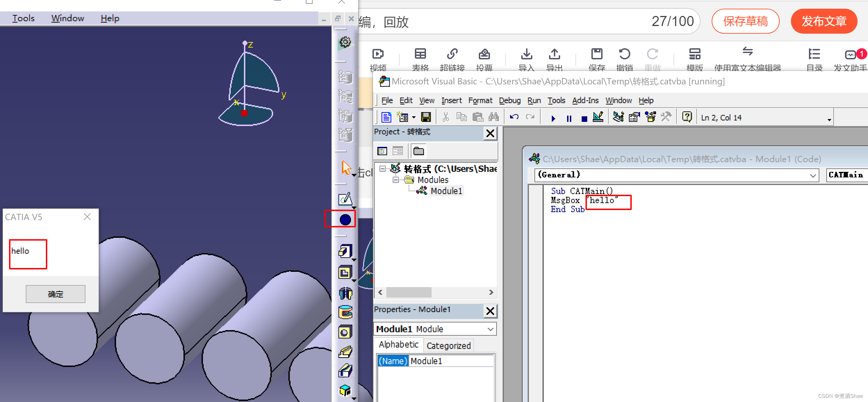Collapse the 转格式 project tree node
This screenshot has width=868, height=402.
coord(383,169)
